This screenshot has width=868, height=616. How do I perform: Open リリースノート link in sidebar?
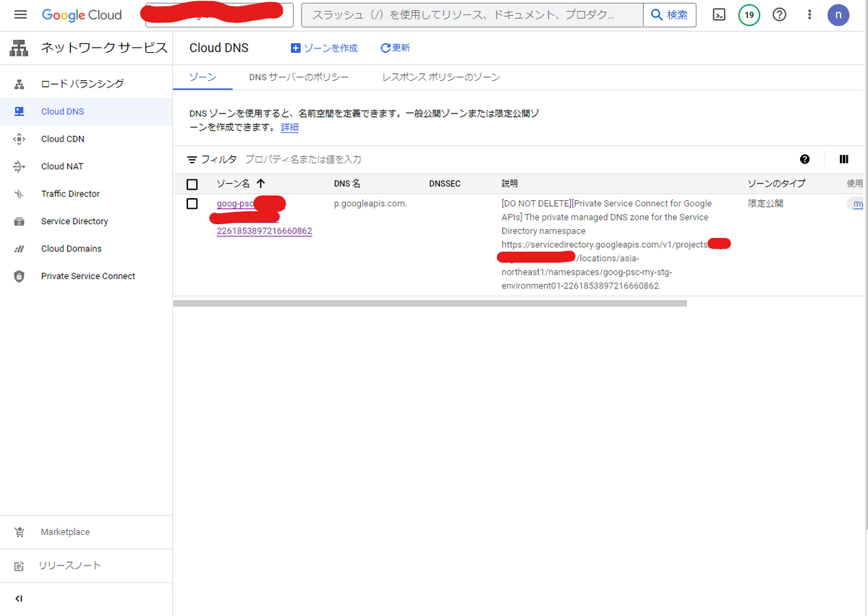70,565
